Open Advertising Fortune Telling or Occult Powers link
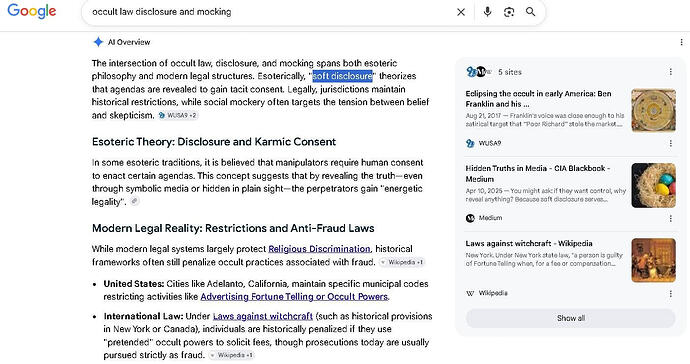This screenshot has width=690, height=364. tap(294, 297)
